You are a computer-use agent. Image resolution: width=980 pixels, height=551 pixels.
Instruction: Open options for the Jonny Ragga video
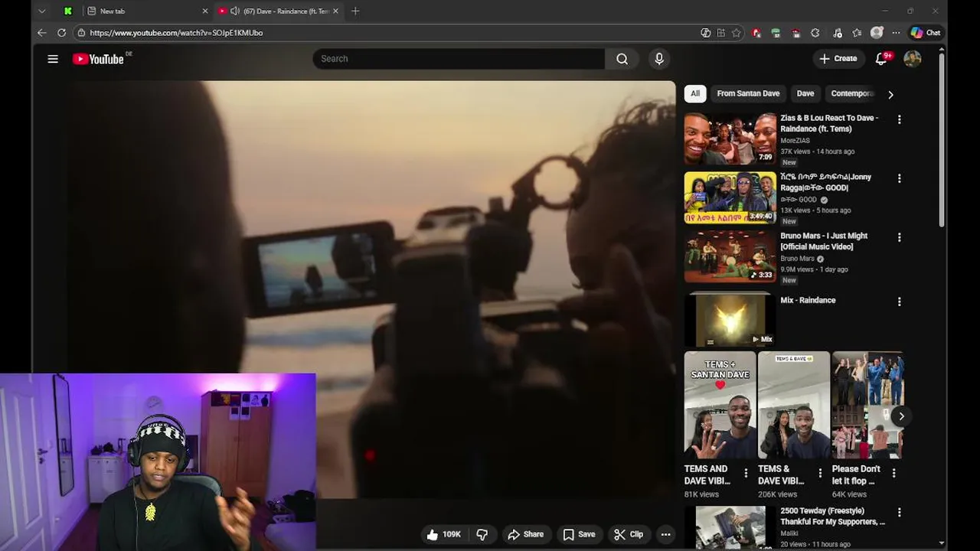(899, 178)
